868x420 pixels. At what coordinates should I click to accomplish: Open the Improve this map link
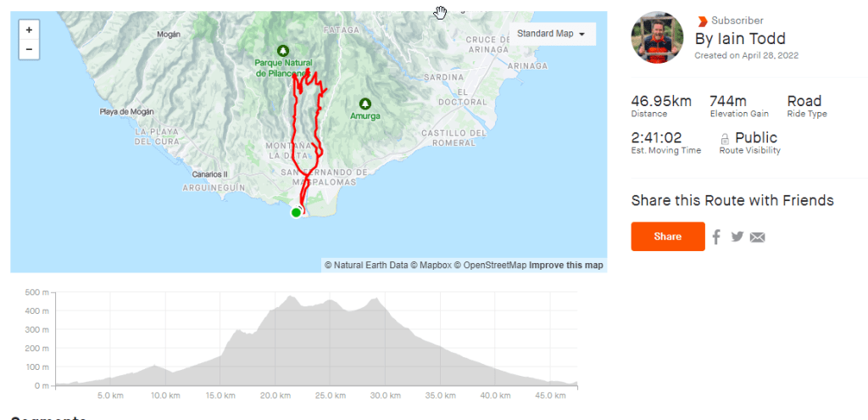tap(566, 266)
